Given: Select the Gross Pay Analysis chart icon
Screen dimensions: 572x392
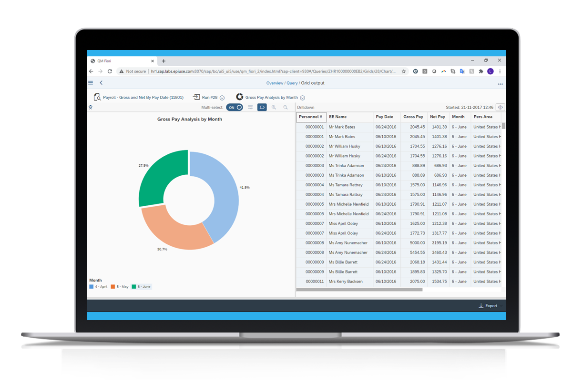Looking at the screenshot, I should click(x=240, y=97).
